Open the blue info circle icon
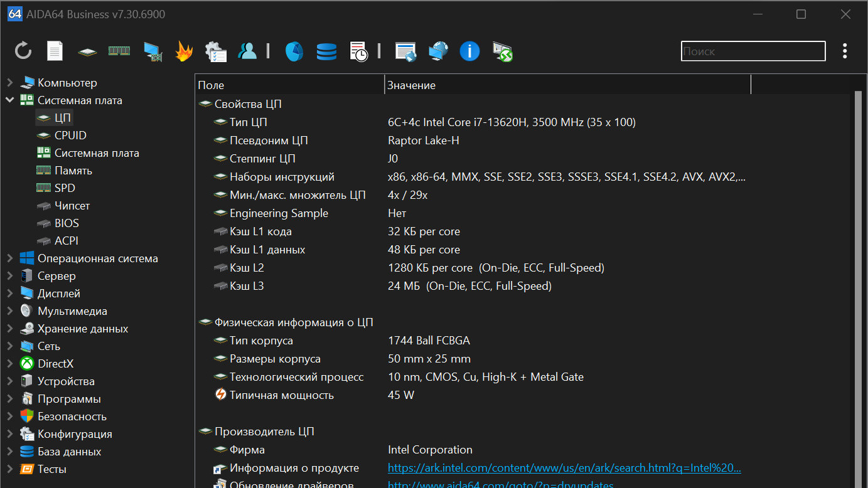This screenshot has height=488, width=868. pos(469,51)
